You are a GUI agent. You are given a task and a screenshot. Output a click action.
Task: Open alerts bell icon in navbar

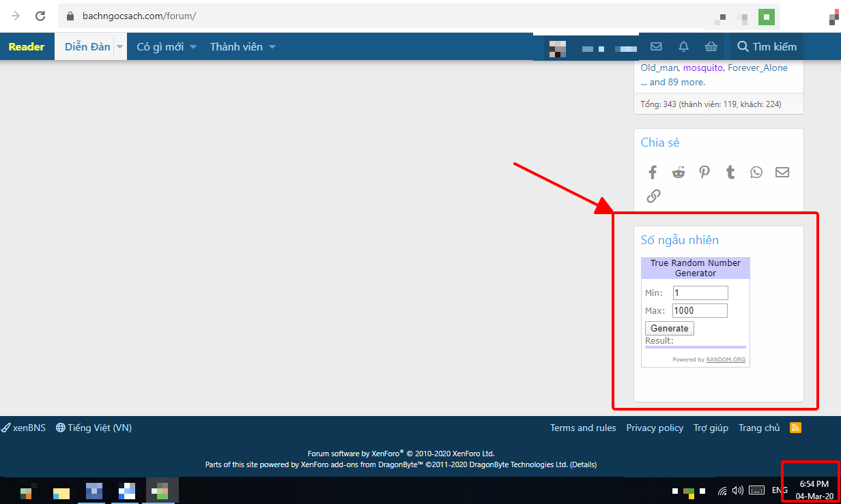(x=683, y=46)
